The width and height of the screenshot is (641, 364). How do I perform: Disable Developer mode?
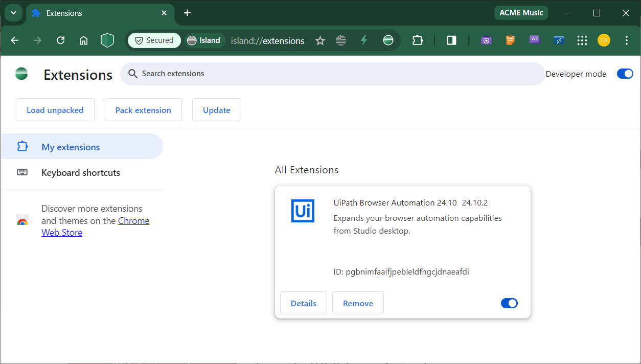coord(625,74)
